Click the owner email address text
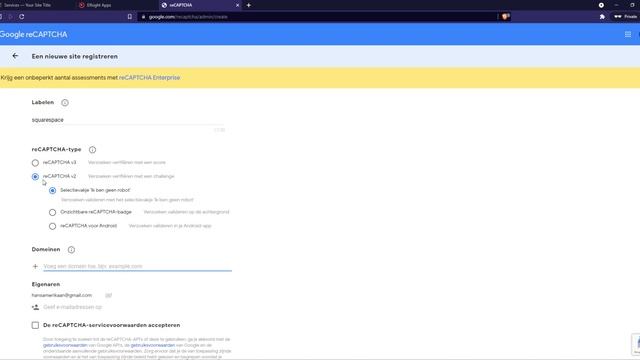Image resolution: width=640 pixels, height=360 pixels. (62, 295)
